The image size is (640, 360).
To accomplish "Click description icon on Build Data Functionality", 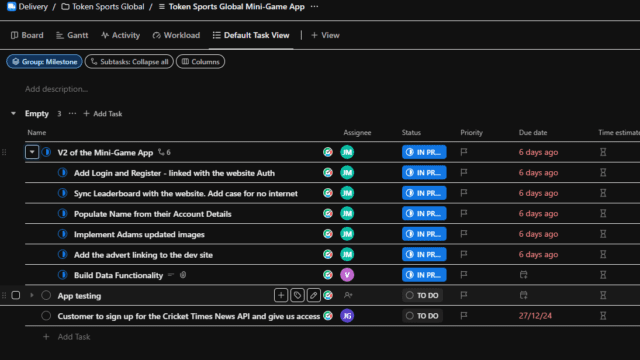I will click(171, 275).
